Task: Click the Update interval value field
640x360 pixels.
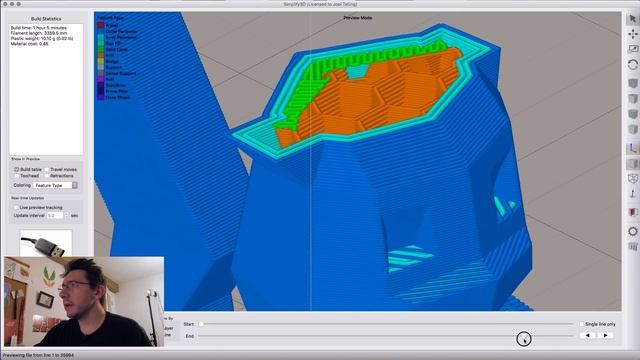Action: coord(55,215)
